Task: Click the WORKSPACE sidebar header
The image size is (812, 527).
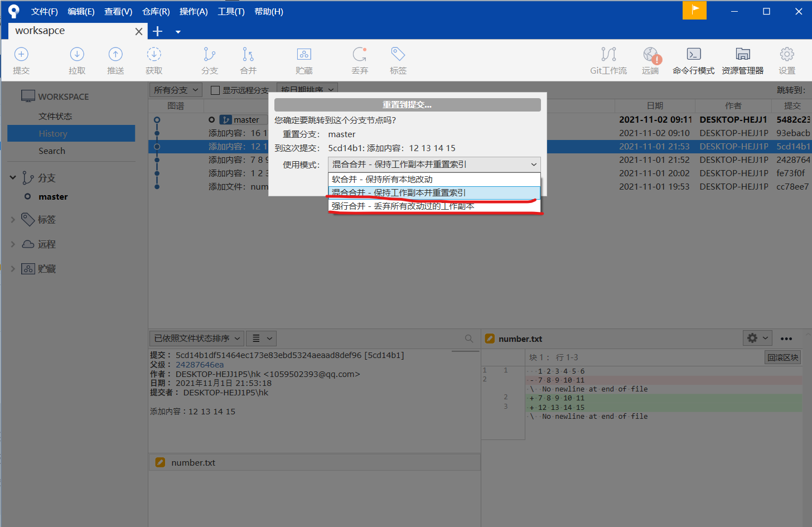Action: (x=63, y=96)
